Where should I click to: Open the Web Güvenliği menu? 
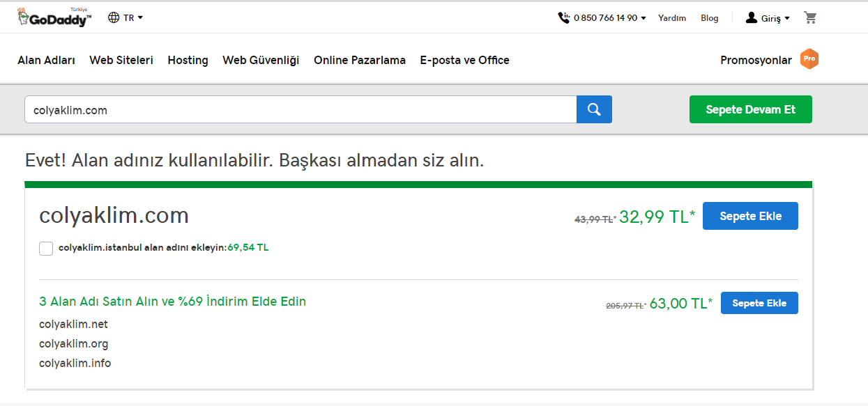(x=261, y=61)
